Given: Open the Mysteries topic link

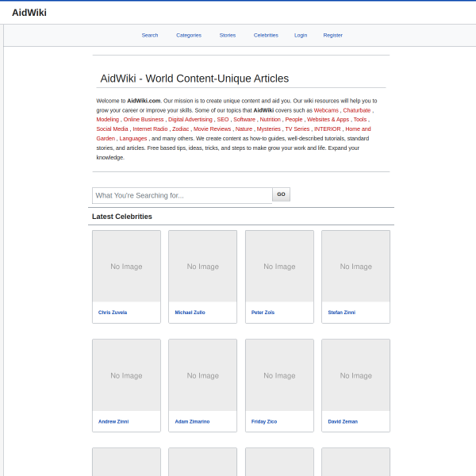Looking at the screenshot, I should click(x=268, y=129).
